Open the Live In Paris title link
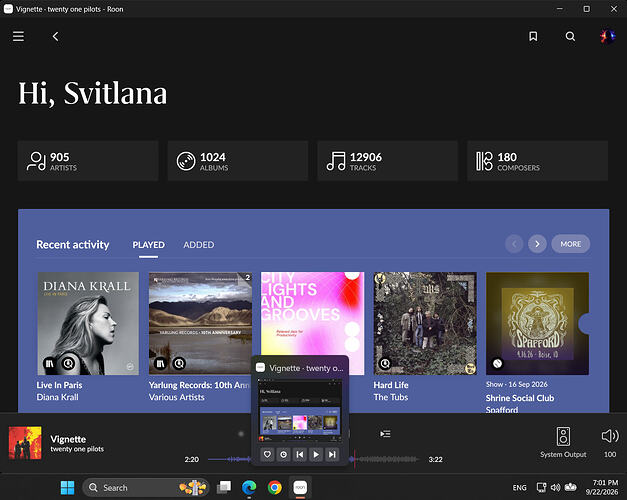Screen dimensions: 627x500 [59, 385]
